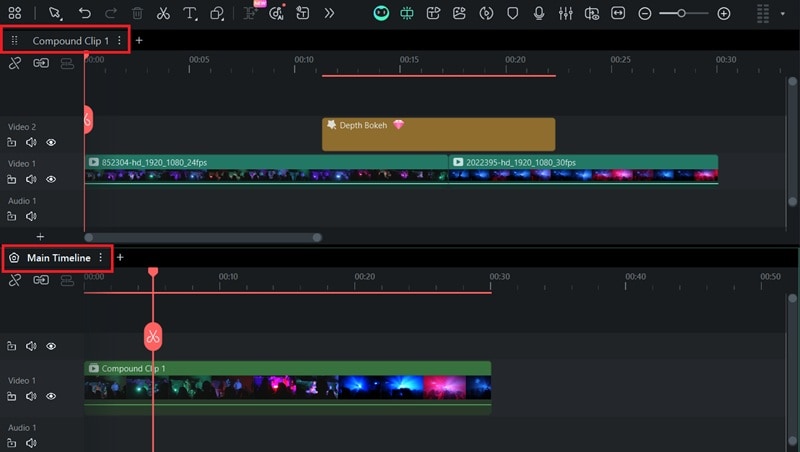Lock the Video 2 track

click(x=12, y=142)
